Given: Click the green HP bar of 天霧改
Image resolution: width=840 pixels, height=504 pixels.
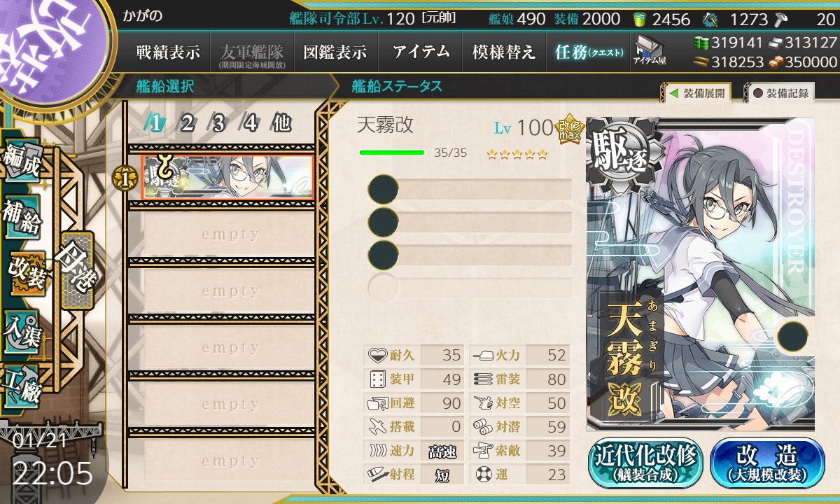Looking at the screenshot, I should click(392, 153).
